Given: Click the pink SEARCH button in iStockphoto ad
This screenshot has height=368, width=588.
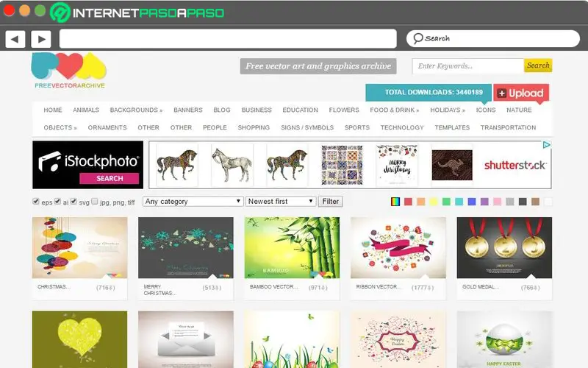Looking at the screenshot, I should click(x=110, y=178).
